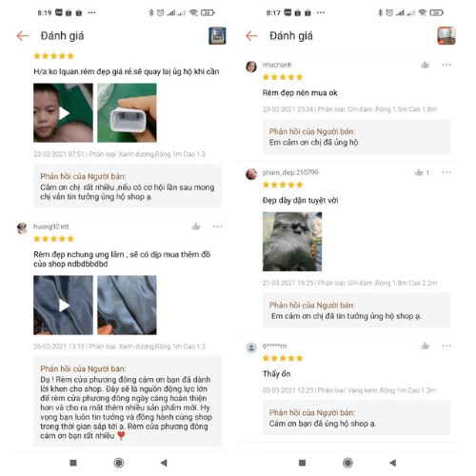Image resolution: width=476 pixels, height=476 pixels.
Task: Tap Android recents square on right screen
Action: (302, 463)
